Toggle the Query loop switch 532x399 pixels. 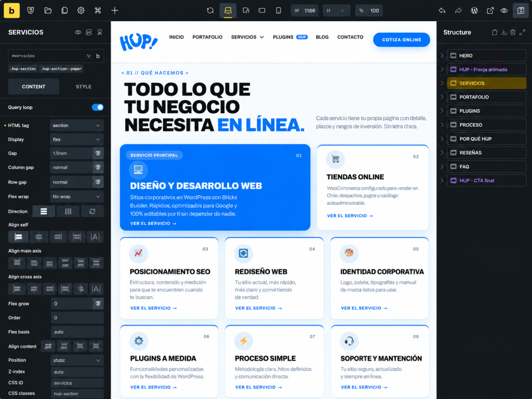click(x=98, y=107)
